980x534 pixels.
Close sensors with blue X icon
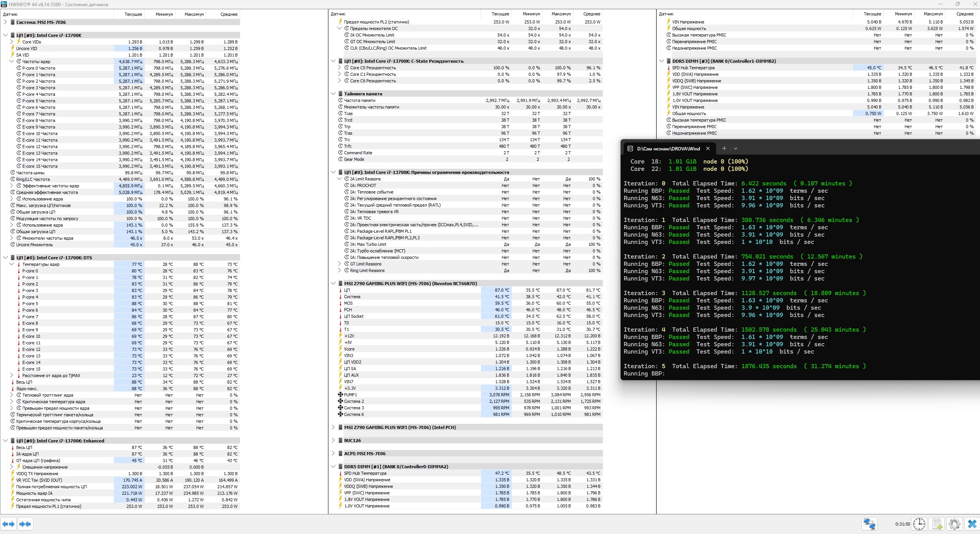pyautogui.click(x=972, y=524)
